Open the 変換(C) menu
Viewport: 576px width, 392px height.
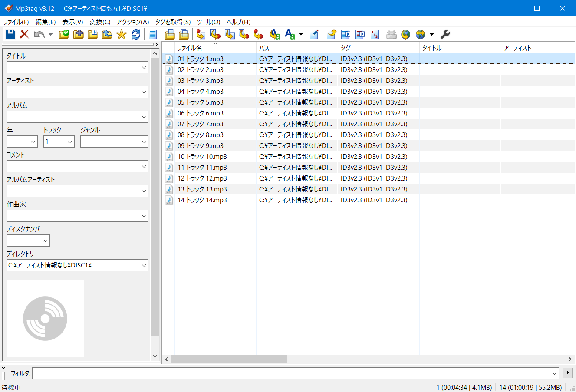pyautogui.click(x=100, y=22)
